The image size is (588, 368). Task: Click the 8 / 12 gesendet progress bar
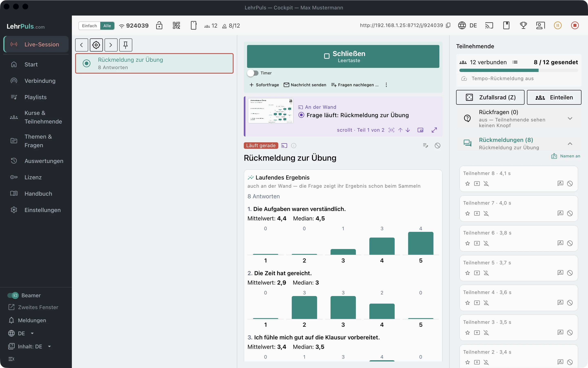tap(519, 70)
